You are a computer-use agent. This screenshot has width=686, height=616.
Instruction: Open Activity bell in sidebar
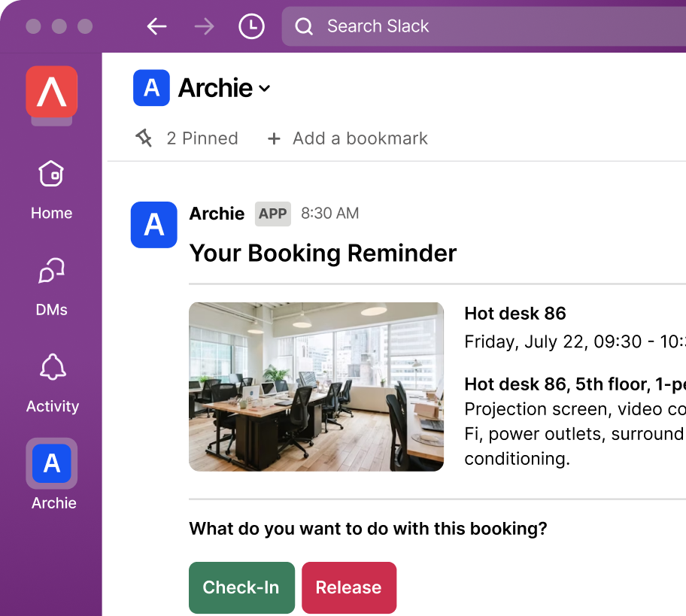pyautogui.click(x=52, y=382)
